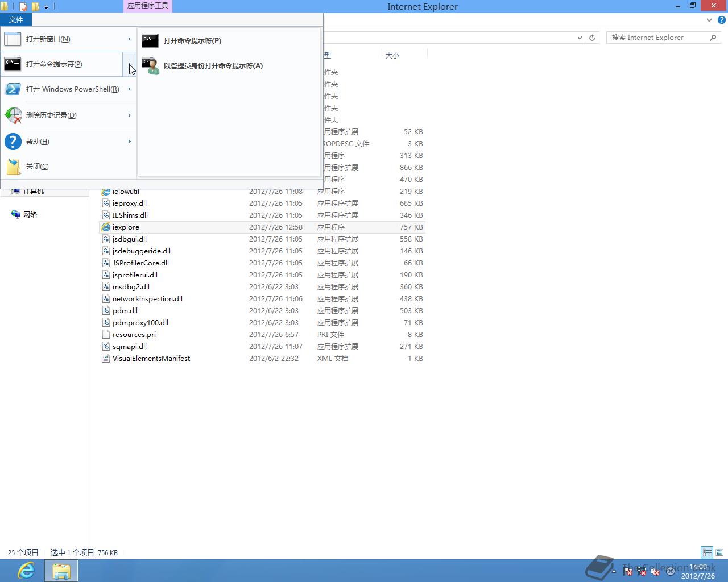Select the ieproxy.dll file
This screenshot has height=582, width=728.
pyautogui.click(x=130, y=203)
